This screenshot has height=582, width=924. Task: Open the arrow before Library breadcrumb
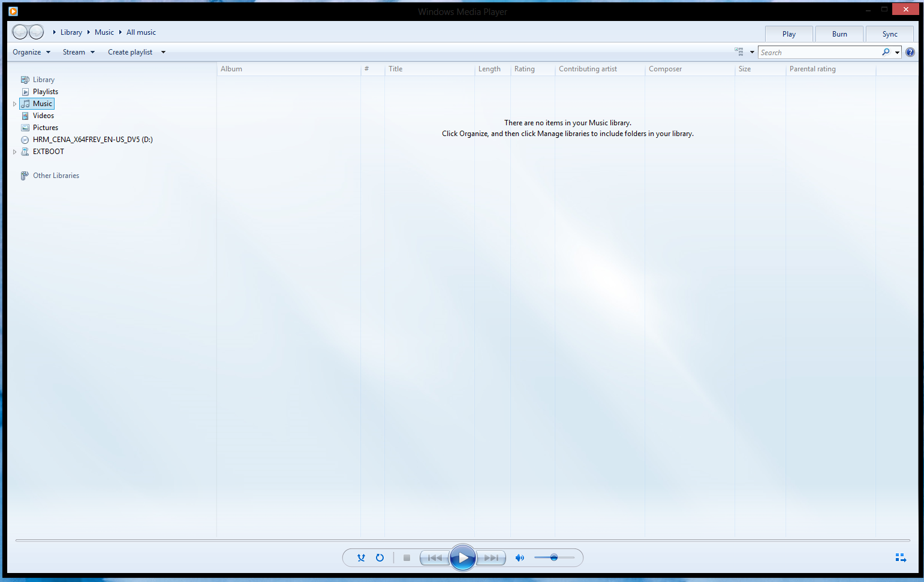point(54,32)
